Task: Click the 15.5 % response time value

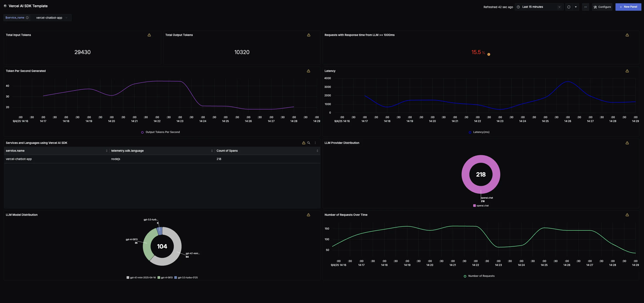Action: [478, 52]
